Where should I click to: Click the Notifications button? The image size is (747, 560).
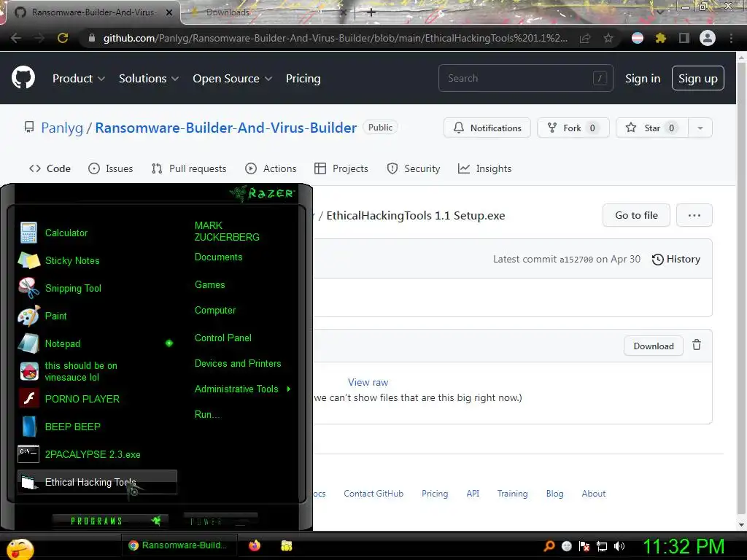tap(487, 128)
